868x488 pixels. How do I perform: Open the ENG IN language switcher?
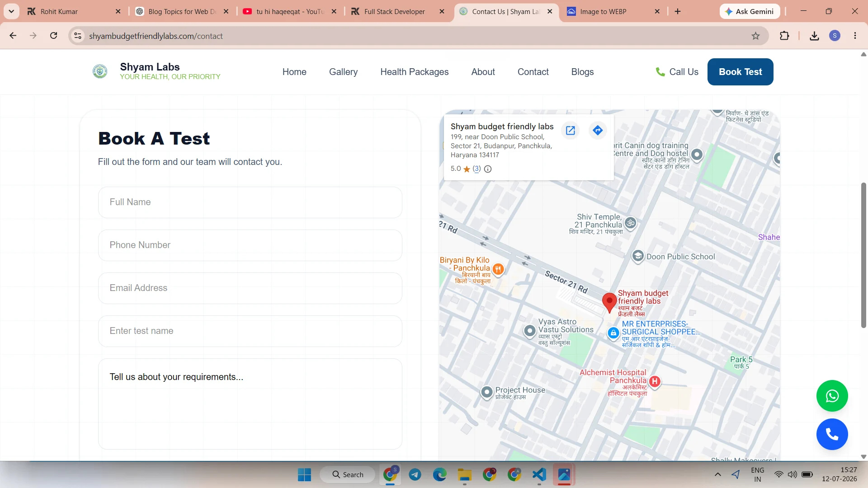(758, 474)
